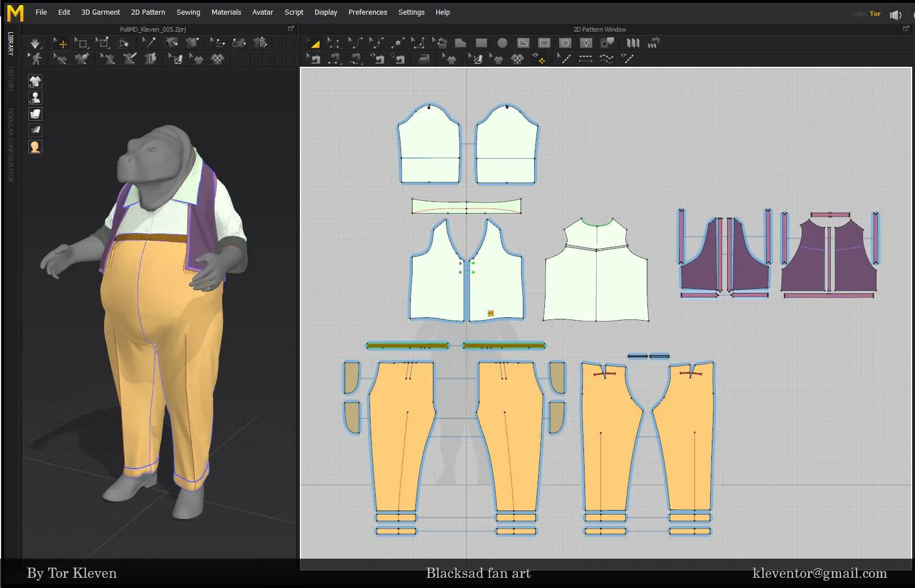Select the Internal Rectangle outline tool

click(544, 43)
